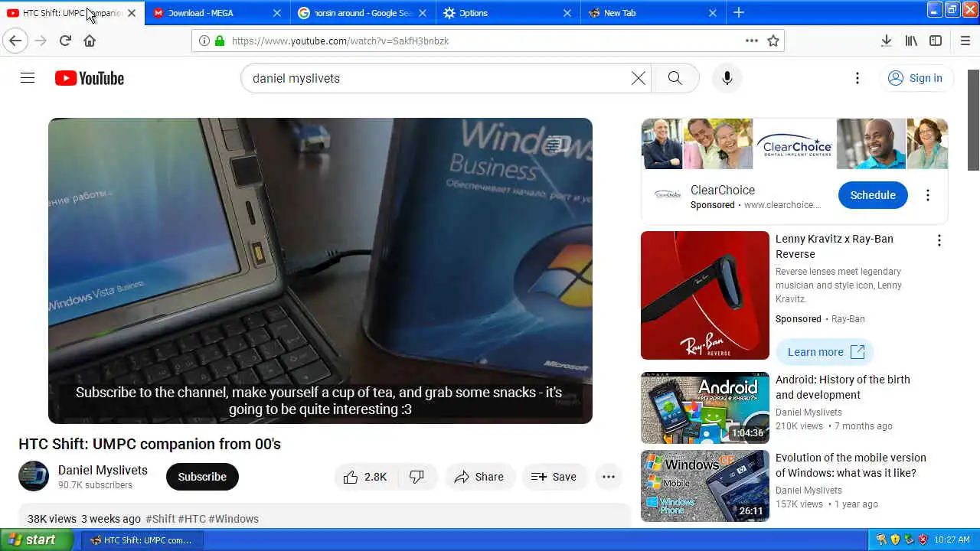Show site information icon in address bar

click(x=204, y=41)
